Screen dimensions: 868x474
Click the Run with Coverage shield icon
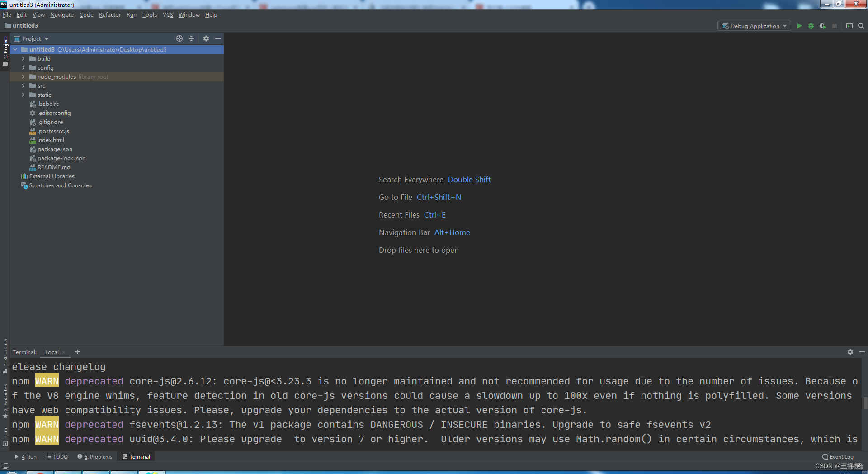pos(823,26)
